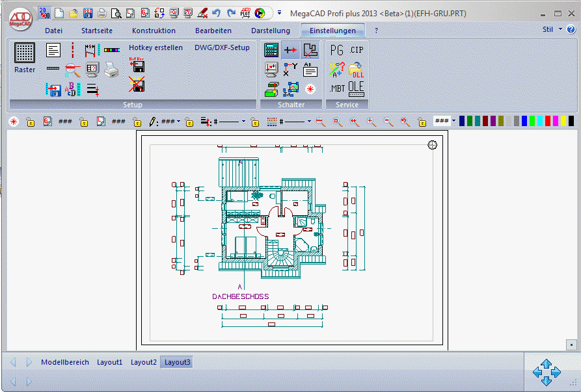Toggle the lock left of the color grid attribute

click(255, 122)
